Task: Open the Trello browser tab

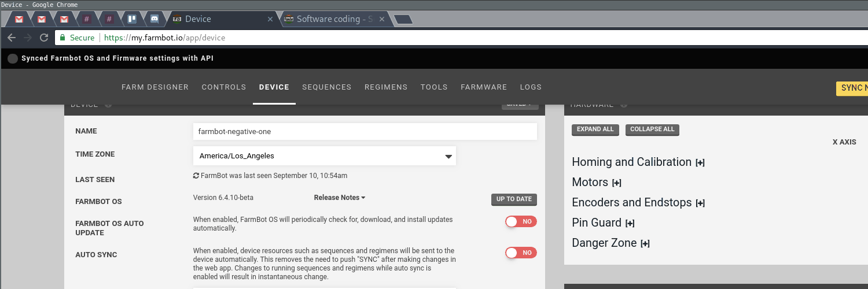Action: coord(132,19)
